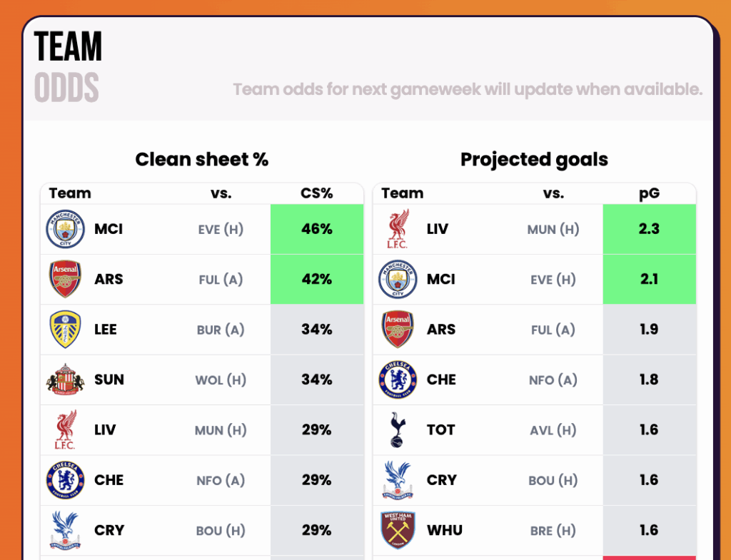This screenshot has height=560, width=731.
Task: Click the Manchester City crest in Clean sheet table
Action: click(65, 230)
